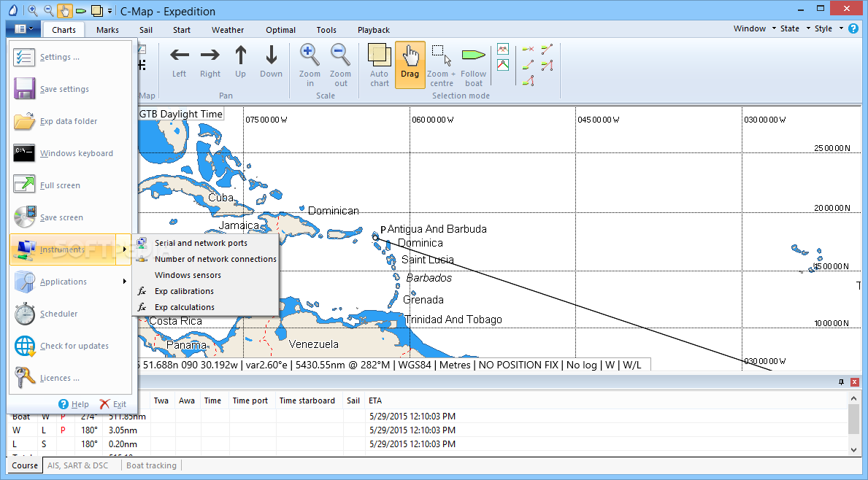Screen dimensions: 868x480
Task: Open the Window dropdown menu
Action: pos(754,28)
